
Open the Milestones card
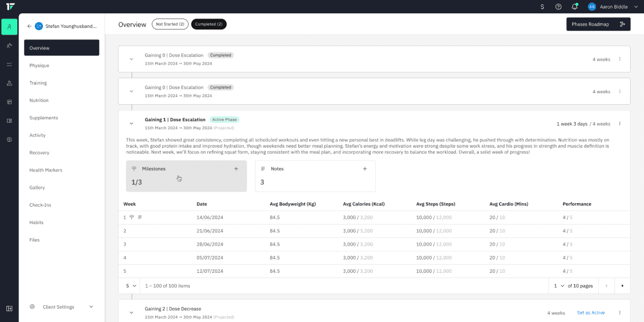coord(186,176)
